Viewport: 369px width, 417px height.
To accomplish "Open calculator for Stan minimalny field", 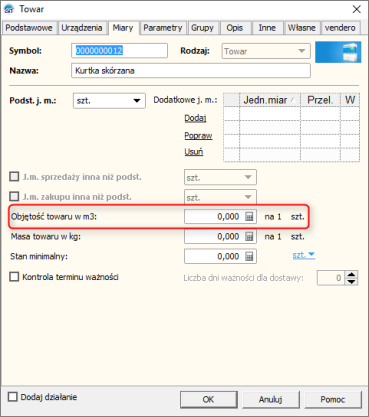I will point(249,257).
